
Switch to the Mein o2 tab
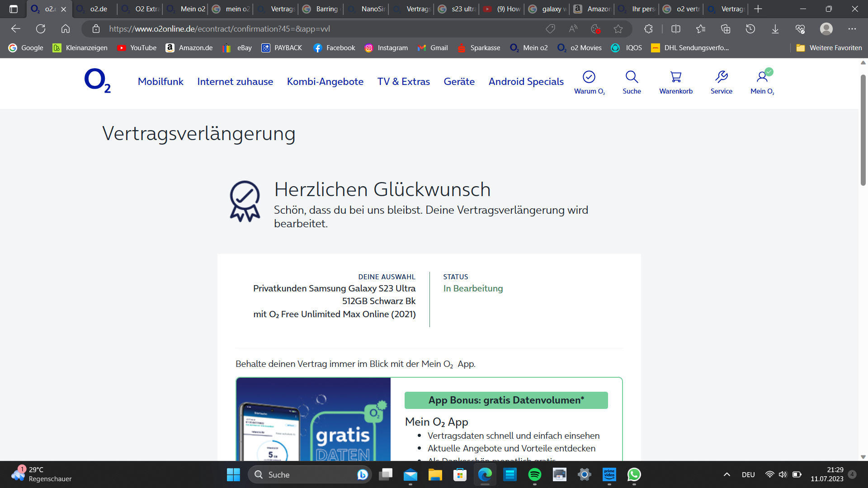(x=185, y=9)
